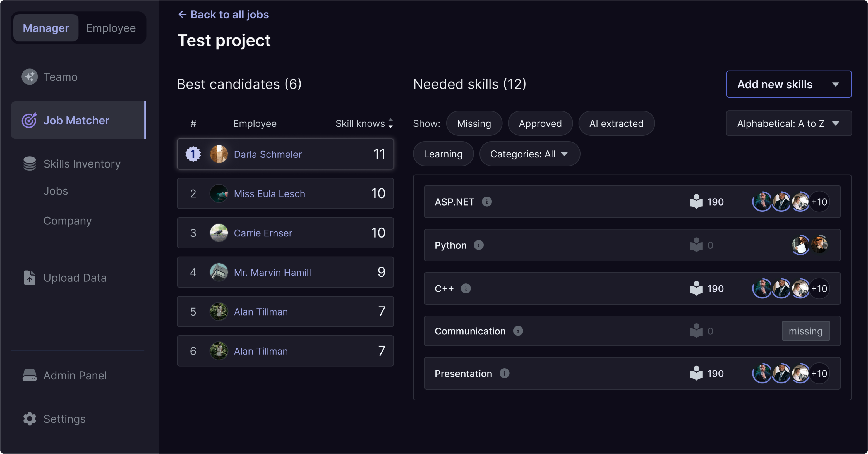
Task: Click the Job Matcher target icon
Action: point(29,120)
